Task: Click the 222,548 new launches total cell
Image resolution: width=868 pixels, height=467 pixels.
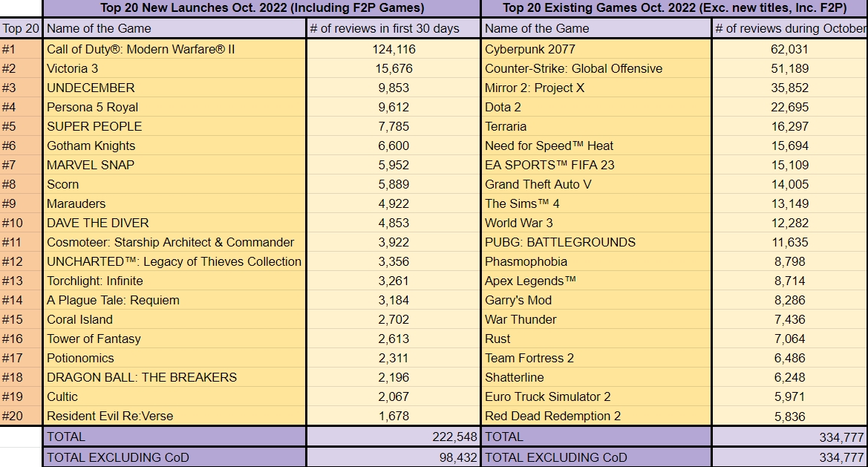Action: [394, 437]
